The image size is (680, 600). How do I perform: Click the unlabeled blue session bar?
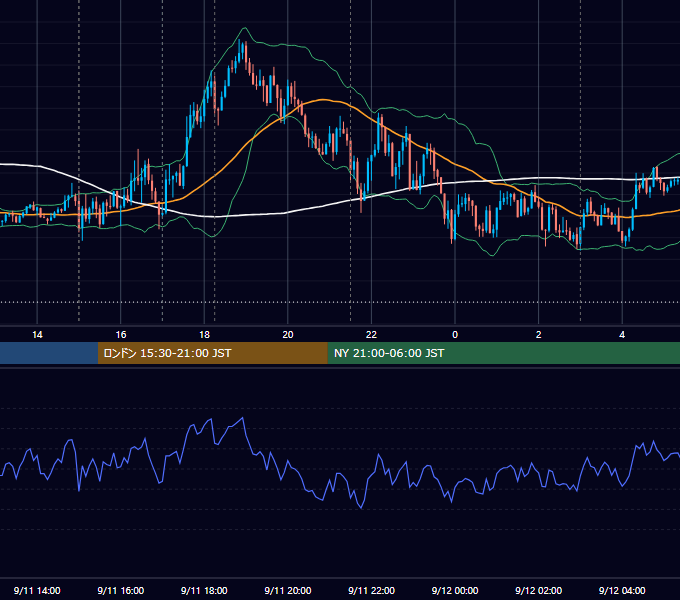coord(49,353)
